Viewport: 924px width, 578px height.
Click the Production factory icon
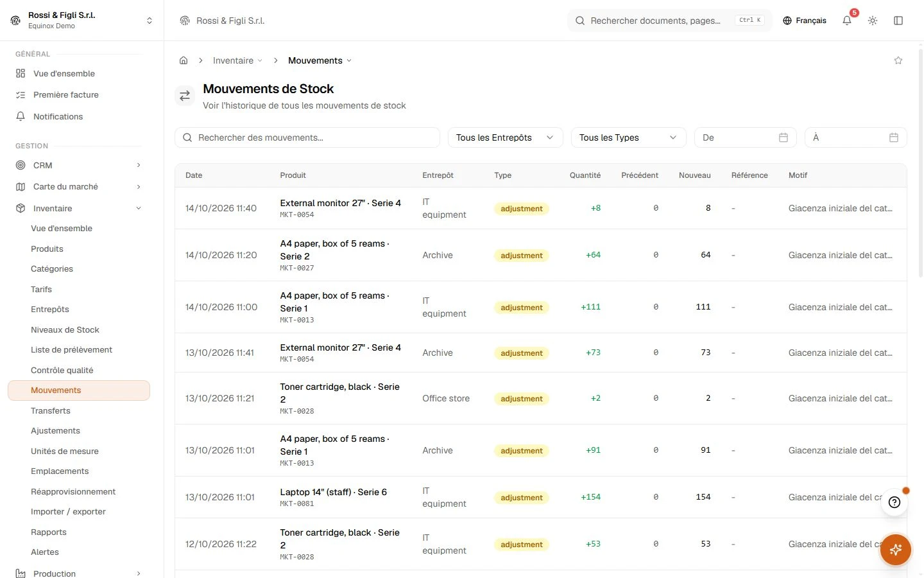(x=21, y=574)
